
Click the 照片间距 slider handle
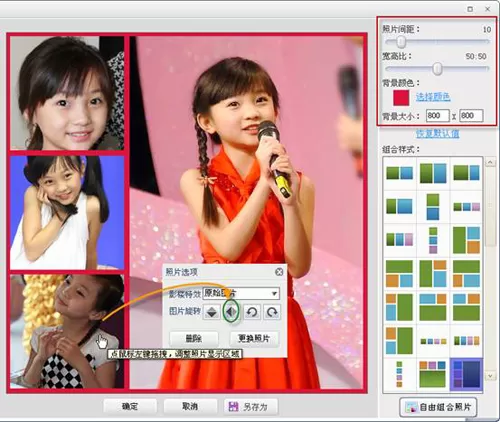click(401, 42)
